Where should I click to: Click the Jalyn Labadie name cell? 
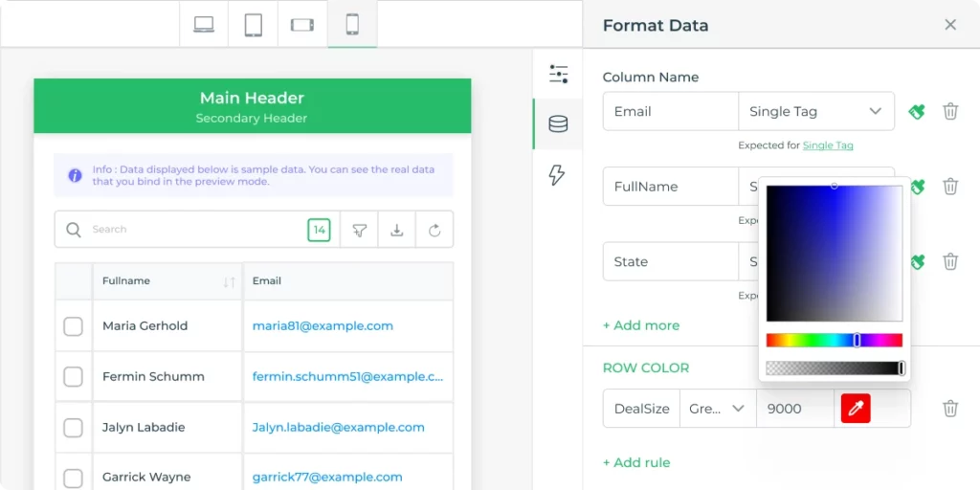pyautogui.click(x=167, y=428)
